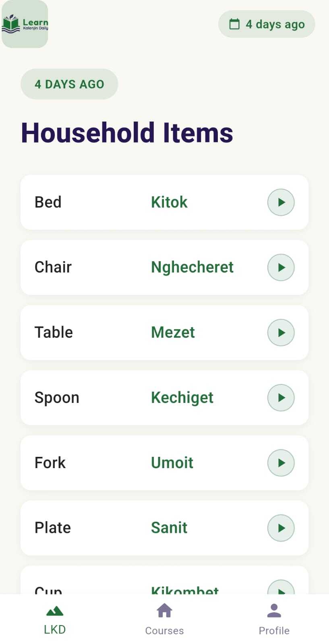This screenshot has height=644, width=329.
Task: Tap the person icon for Profile
Action: pos(274,611)
